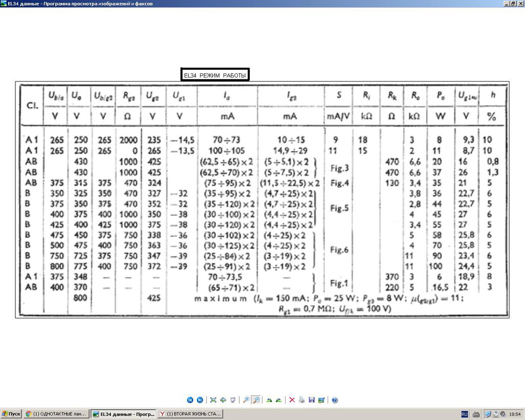Click the Fig.5 reference in the table

pyautogui.click(x=339, y=208)
